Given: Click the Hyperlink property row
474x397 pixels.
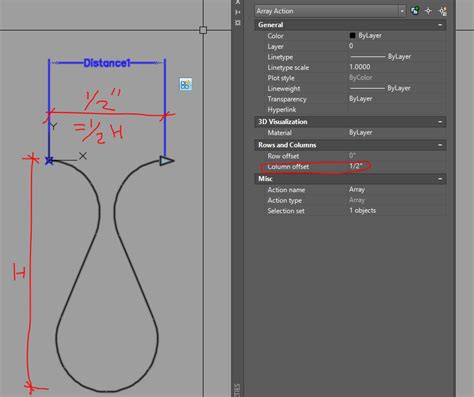Looking at the screenshot, I should [x=356, y=109].
